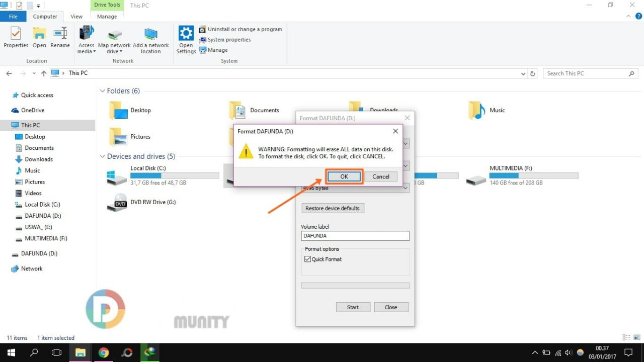
Task: Open the address bar history dropdown
Action: (x=523, y=73)
